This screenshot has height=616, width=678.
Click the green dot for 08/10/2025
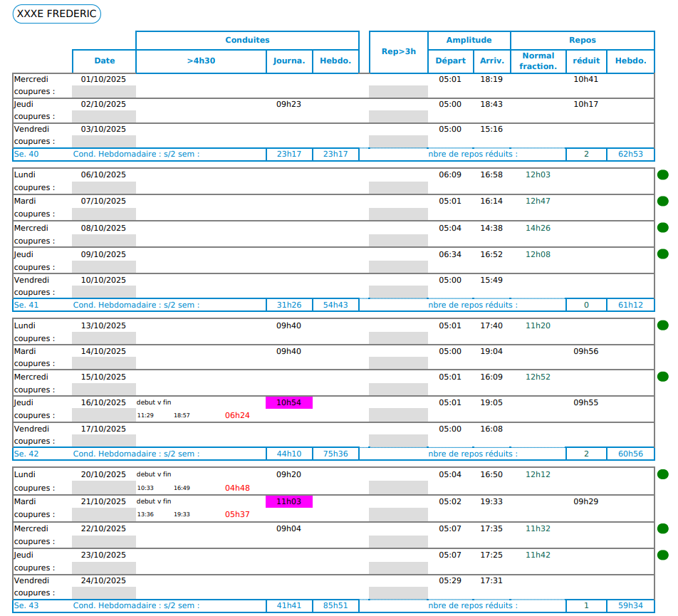tap(663, 228)
